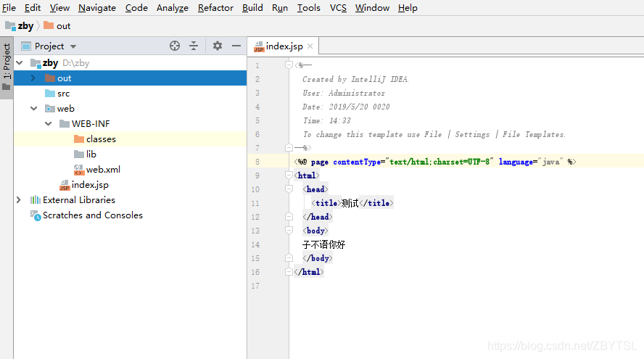Open the Refactor menu
The image size is (644, 359).
[215, 8]
